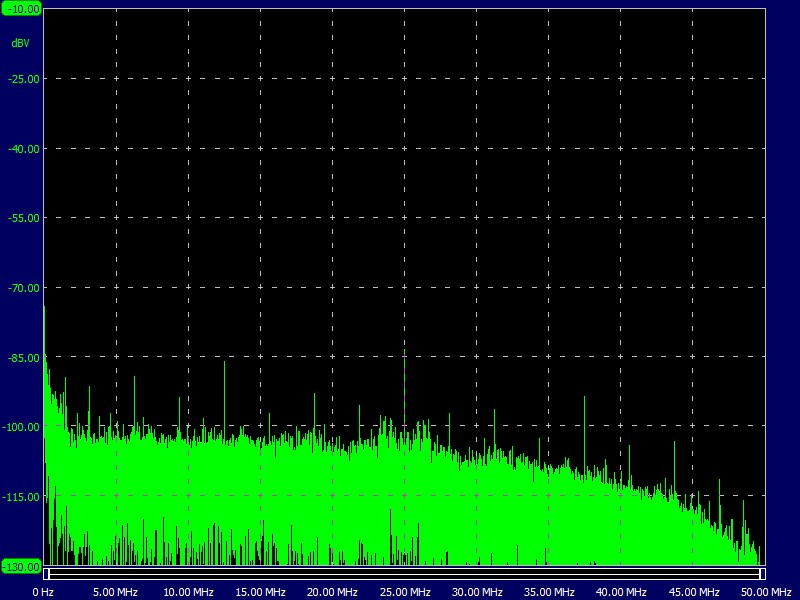The height and width of the screenshot is (600, 800).
Task: Select the 0 Hz frequency label
Action: 42,592
